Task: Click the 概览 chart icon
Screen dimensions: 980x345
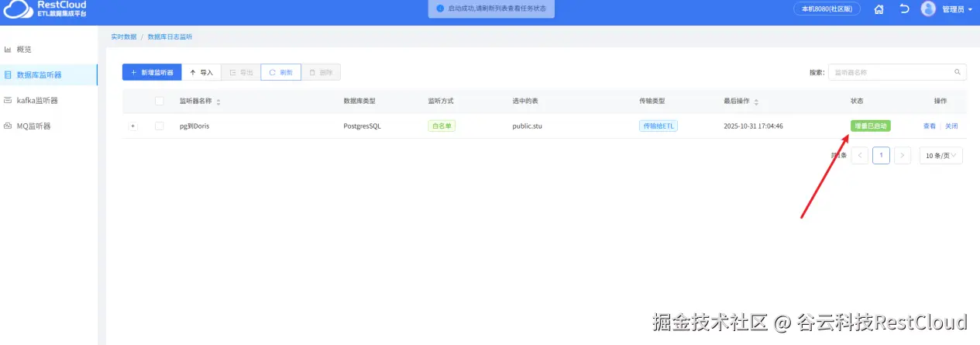Action: (x=8, y=50)
